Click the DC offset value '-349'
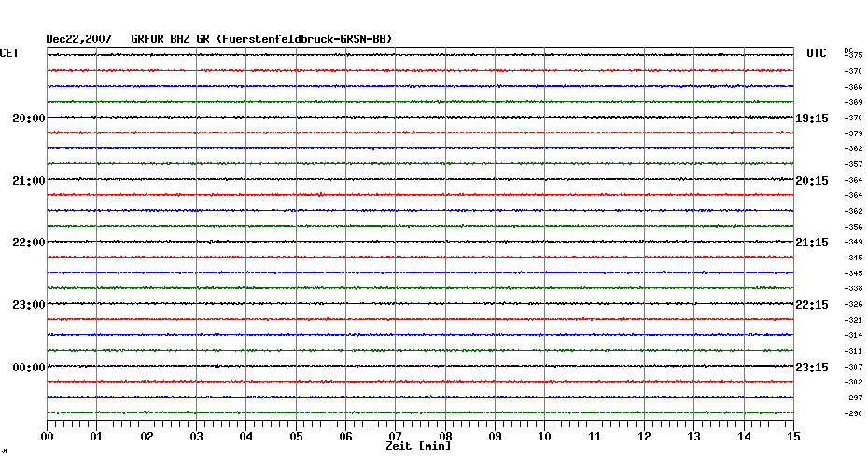 click(x=854, y=243)
